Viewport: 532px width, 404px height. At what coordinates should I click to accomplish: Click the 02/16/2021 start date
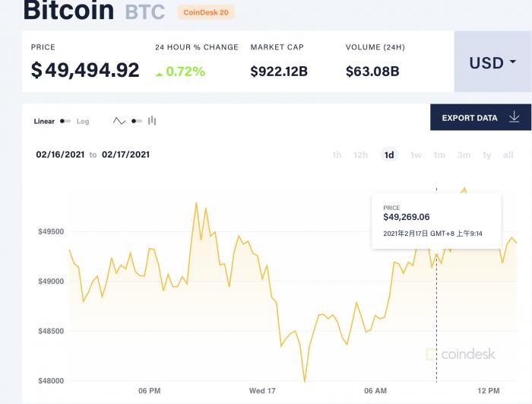coord(59,154)
